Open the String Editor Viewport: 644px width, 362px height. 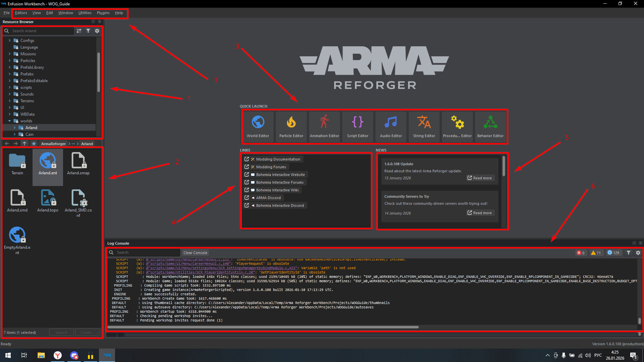click(x=424, y=127)
